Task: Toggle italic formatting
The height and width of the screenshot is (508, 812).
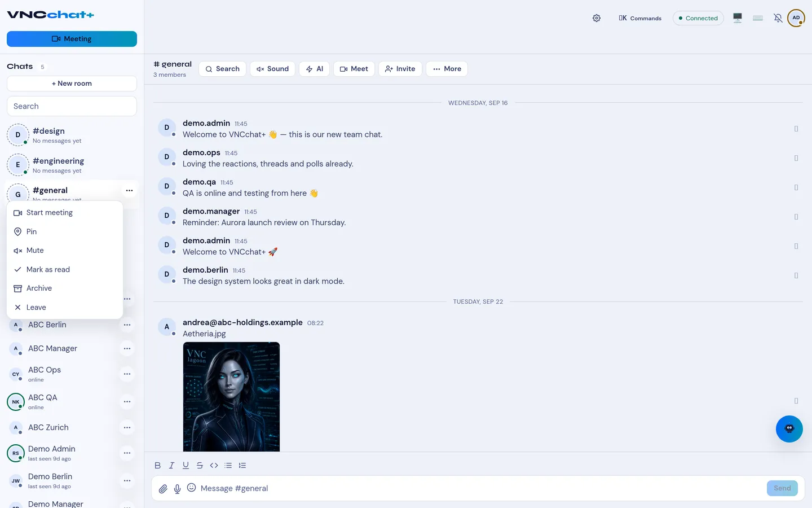Action: [x=171, y=466]
